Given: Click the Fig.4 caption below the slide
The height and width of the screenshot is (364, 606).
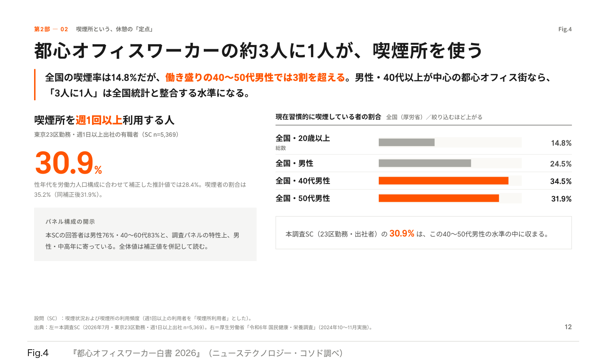Looking at the screenshot, I should [38, 353].
